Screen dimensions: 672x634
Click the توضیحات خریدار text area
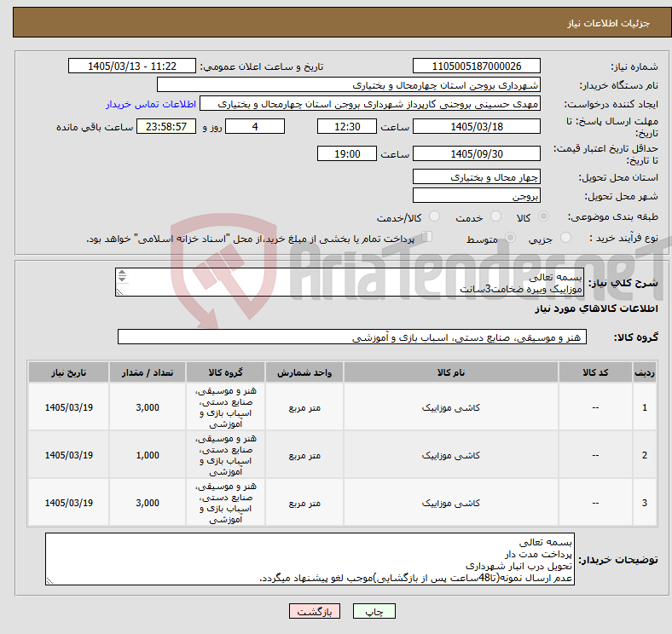310,560
